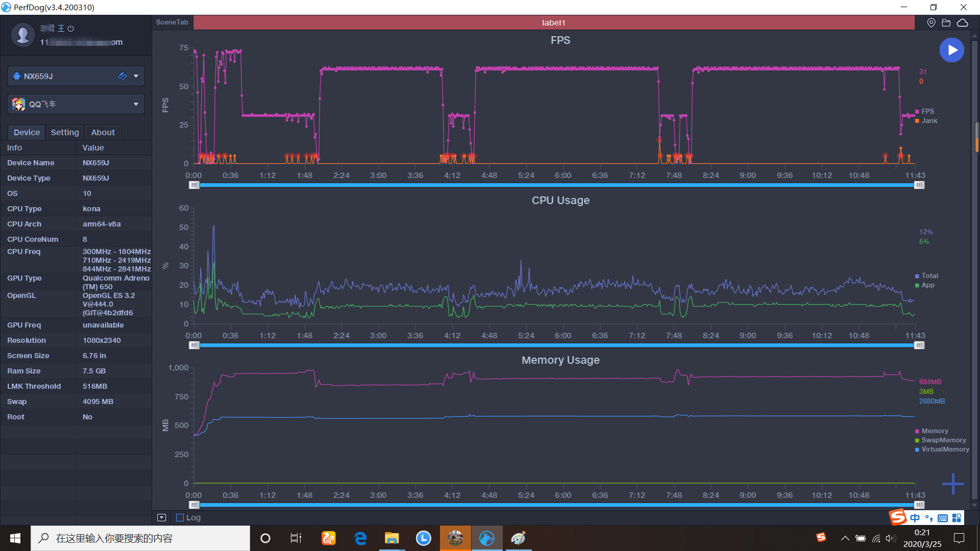Click the label1 scene bar
Screen dimensions: 980x551
pos(553,22)
